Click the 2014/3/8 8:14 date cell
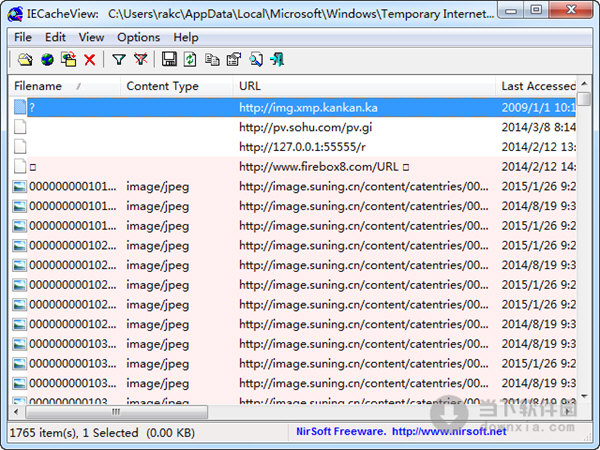The width and height of the screenshot is (600, 450). click(538, 127)
